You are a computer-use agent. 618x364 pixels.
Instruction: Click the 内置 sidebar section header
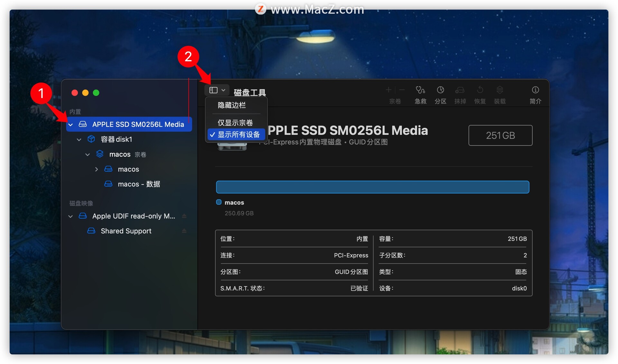point(75,112)
